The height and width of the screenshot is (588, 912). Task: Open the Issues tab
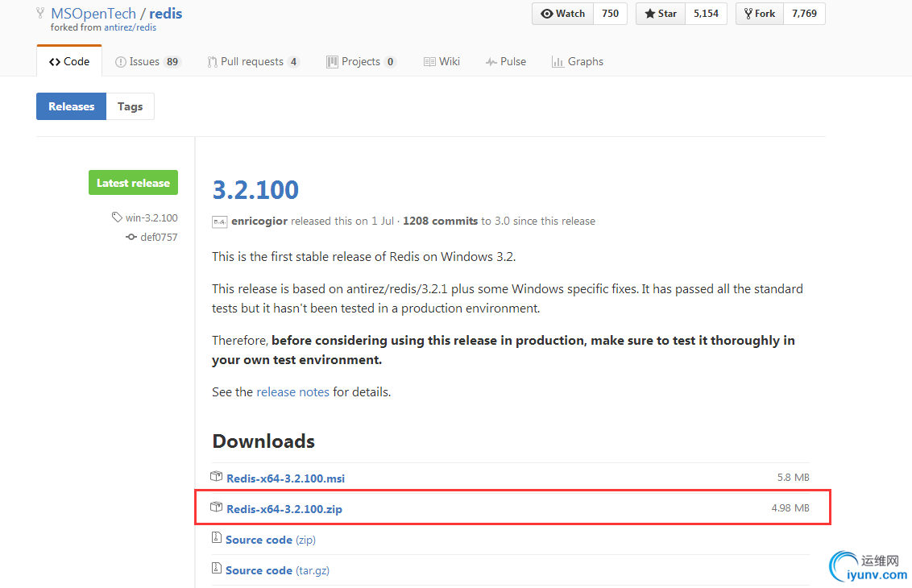click(147, 62)
